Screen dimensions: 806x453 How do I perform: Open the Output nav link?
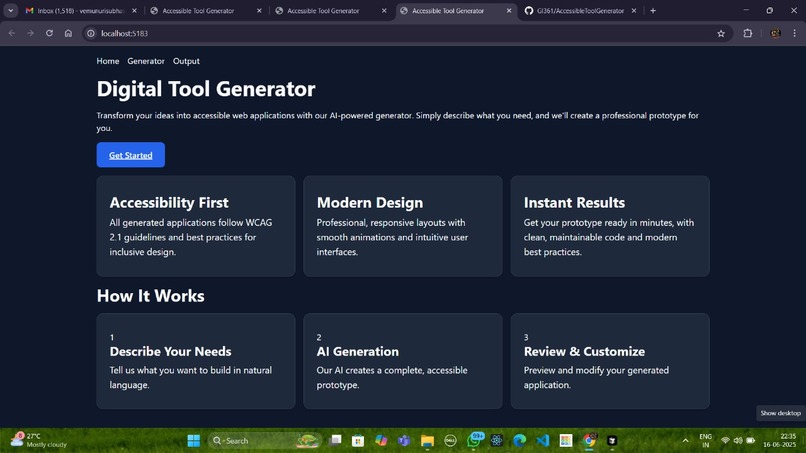coord(186,61)
